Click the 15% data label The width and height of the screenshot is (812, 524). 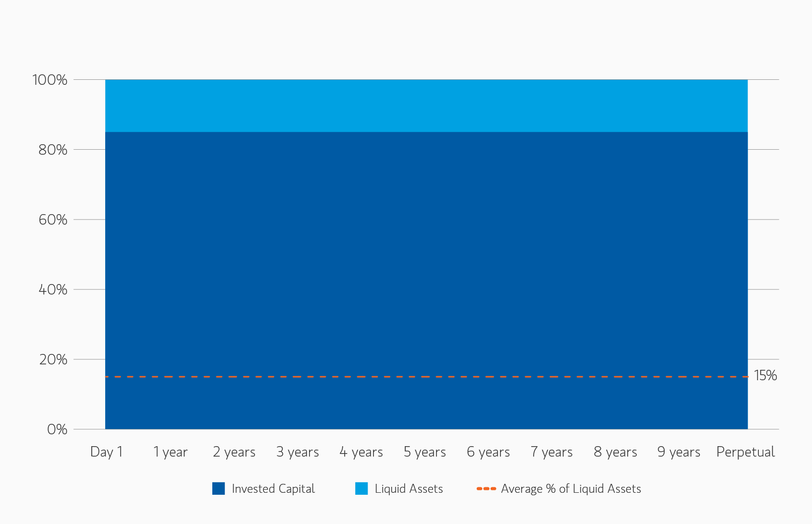[765, 376]
